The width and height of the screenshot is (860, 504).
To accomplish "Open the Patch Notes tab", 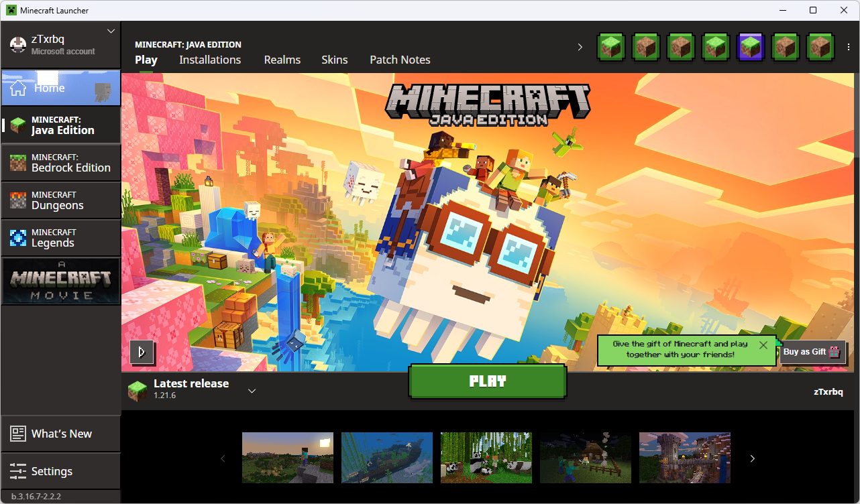I will [400, 60].
